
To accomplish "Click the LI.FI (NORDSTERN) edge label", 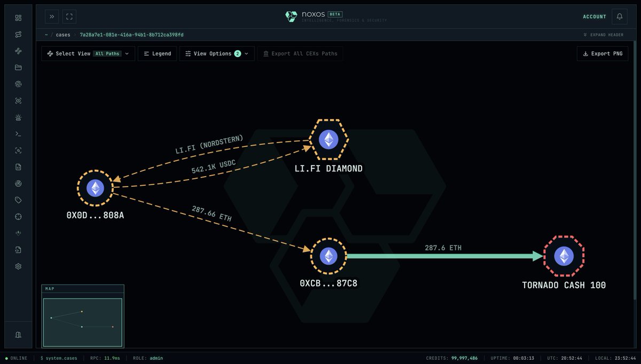I will pyautogui.click(x=209, y=144).
